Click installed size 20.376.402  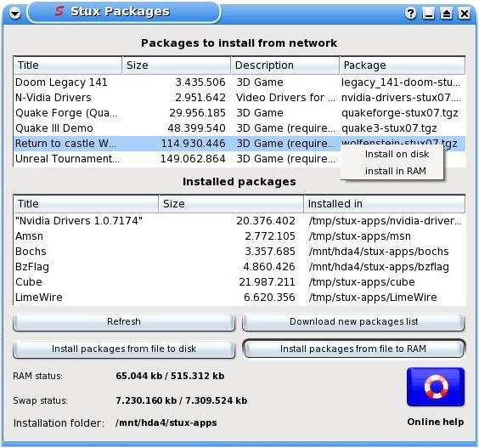tap(266, 221)
